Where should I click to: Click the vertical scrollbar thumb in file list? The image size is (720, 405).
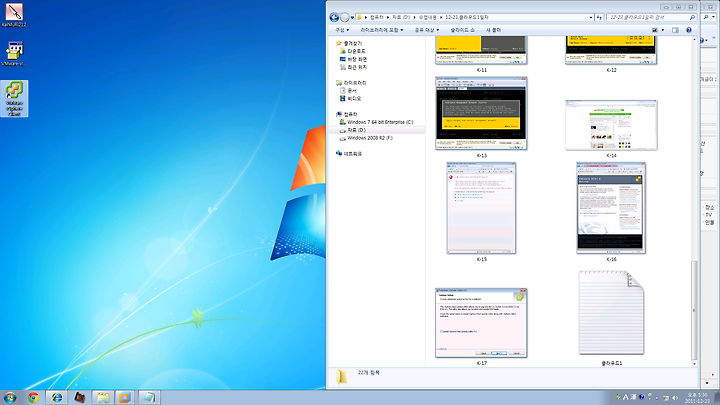(694, 310)
